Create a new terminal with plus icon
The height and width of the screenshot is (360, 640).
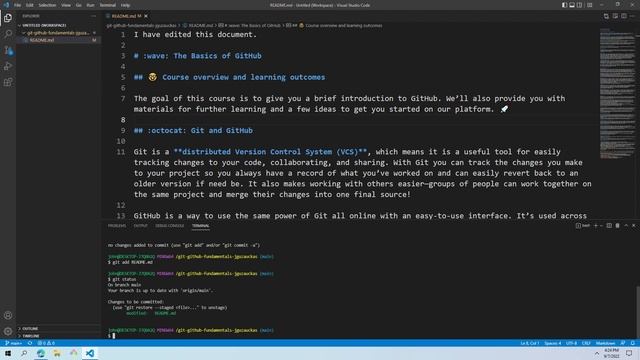click(x=596, y=225)
